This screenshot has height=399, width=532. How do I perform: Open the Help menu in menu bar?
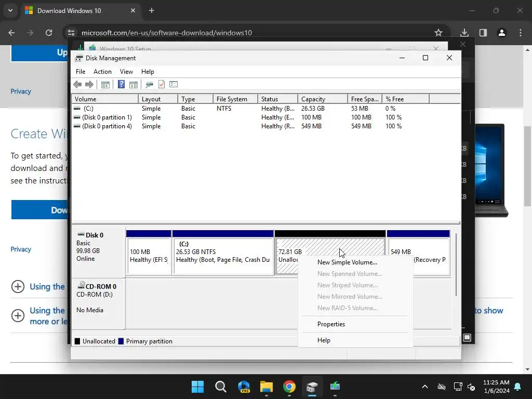(148, 72)
